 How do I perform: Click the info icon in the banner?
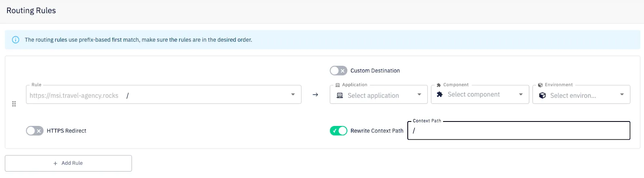[x=16, y=40]
